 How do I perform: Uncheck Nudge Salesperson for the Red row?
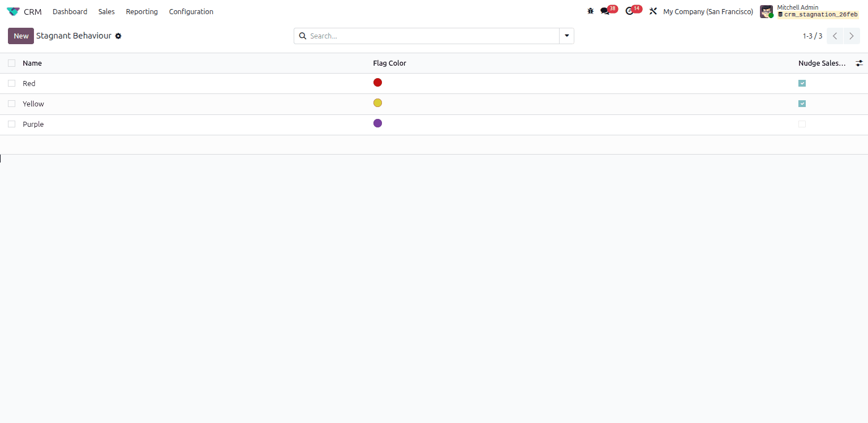click(x=802, y=83)
